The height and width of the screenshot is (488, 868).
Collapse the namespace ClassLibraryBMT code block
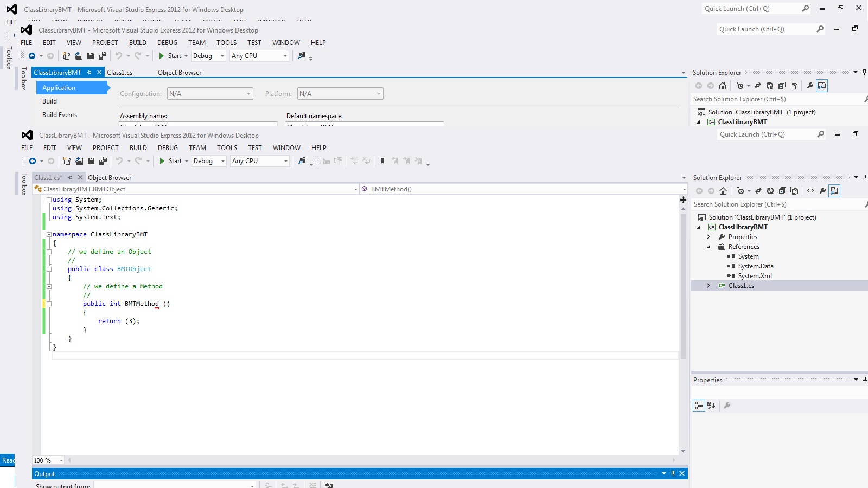(49, 234)
